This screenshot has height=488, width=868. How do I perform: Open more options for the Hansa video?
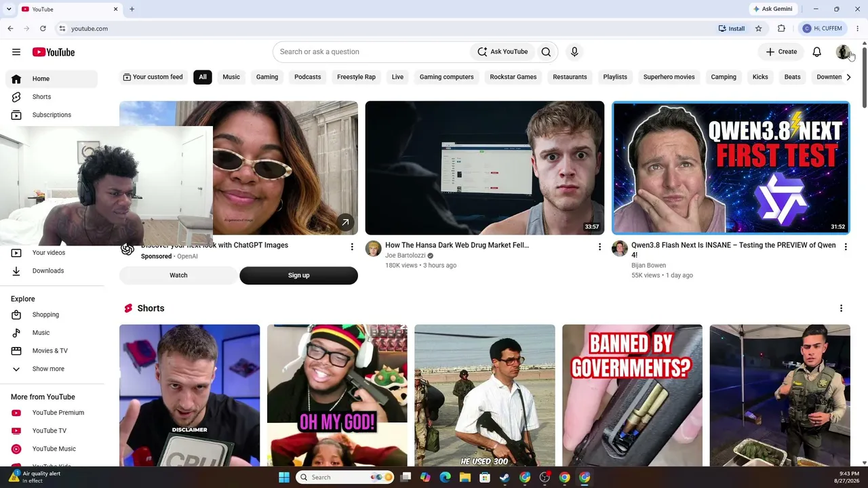599,247
